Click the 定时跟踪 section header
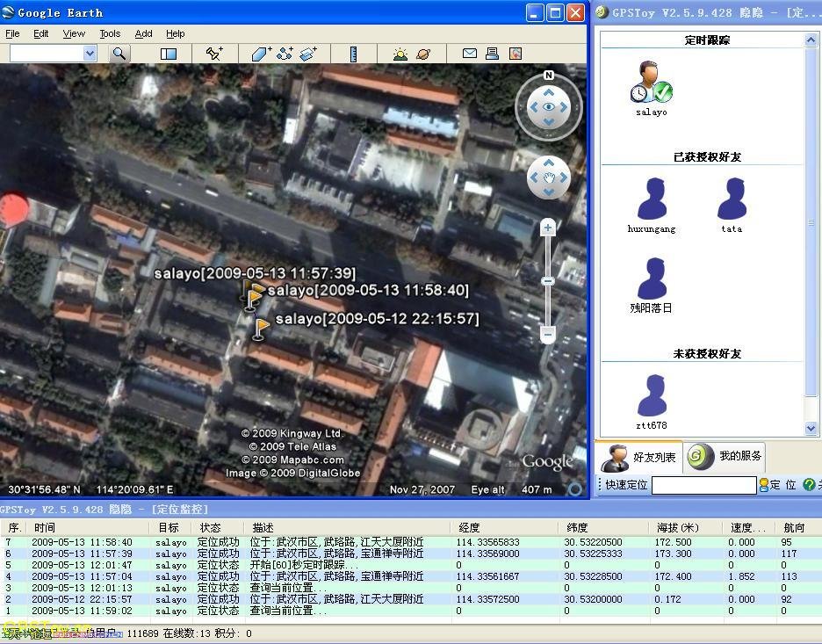Screen dimensions: 822x644 (x=707, y=40)
